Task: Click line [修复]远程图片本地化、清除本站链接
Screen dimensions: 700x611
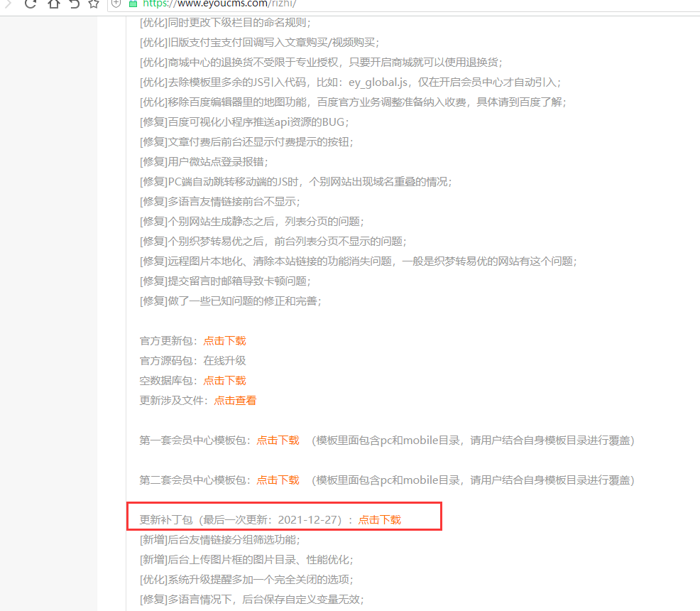Action: 359,261
